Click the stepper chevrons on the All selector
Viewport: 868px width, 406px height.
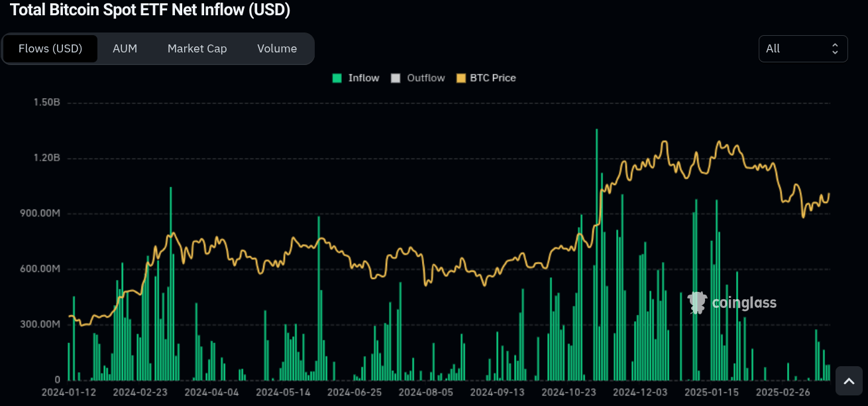point(835,48)
